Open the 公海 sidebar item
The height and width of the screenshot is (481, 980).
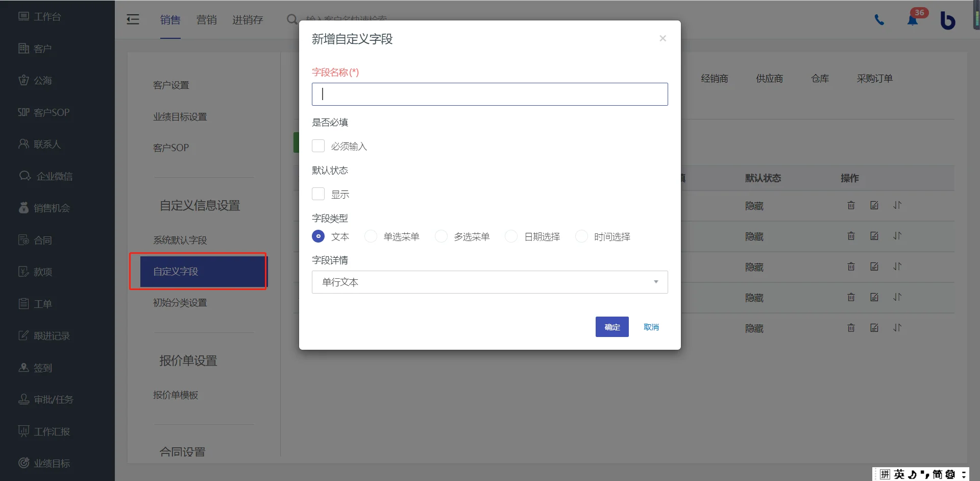pos(35,81)
